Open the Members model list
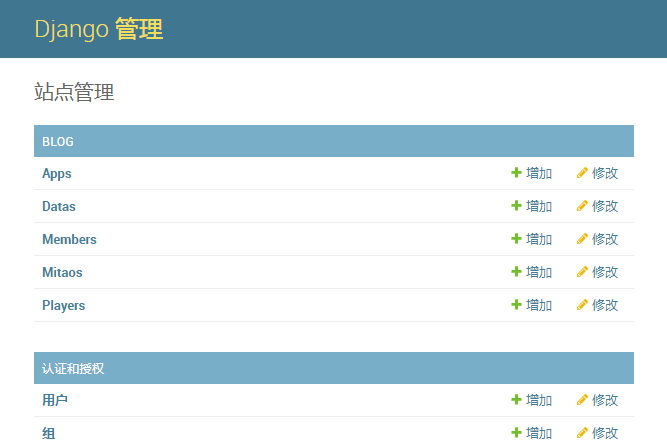 coord(69,239)
